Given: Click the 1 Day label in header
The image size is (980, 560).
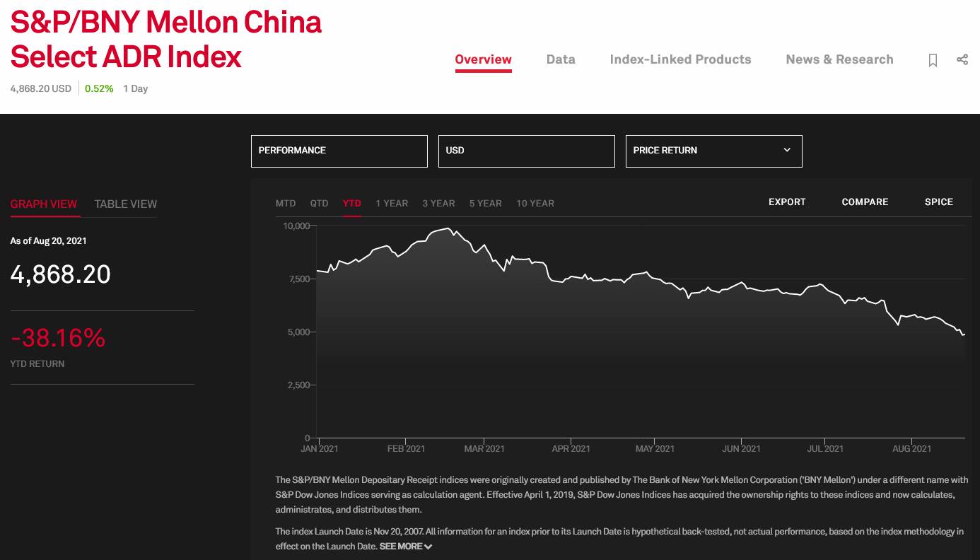Looking at the screenshot, I should [135, 88].
